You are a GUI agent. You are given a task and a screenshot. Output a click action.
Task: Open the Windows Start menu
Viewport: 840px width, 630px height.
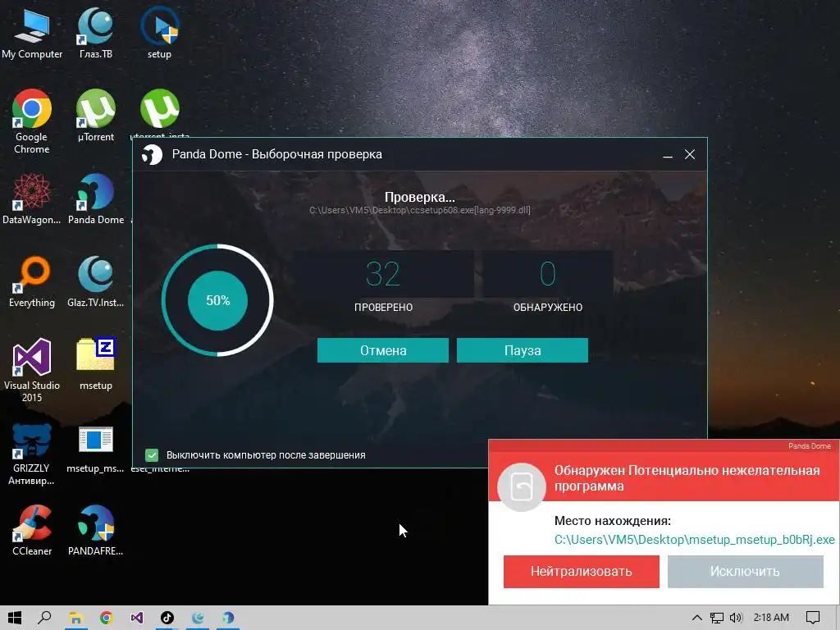(x=15, y=618)
